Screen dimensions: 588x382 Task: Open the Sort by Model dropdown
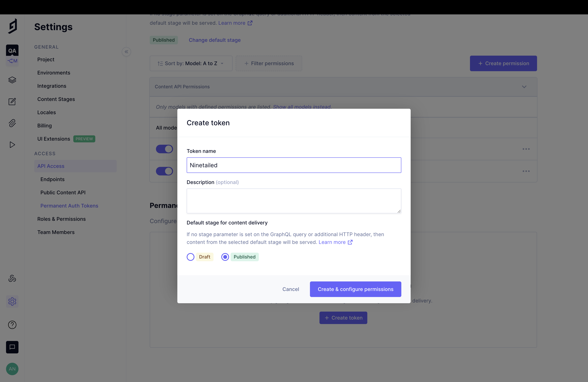click(191, 63)
